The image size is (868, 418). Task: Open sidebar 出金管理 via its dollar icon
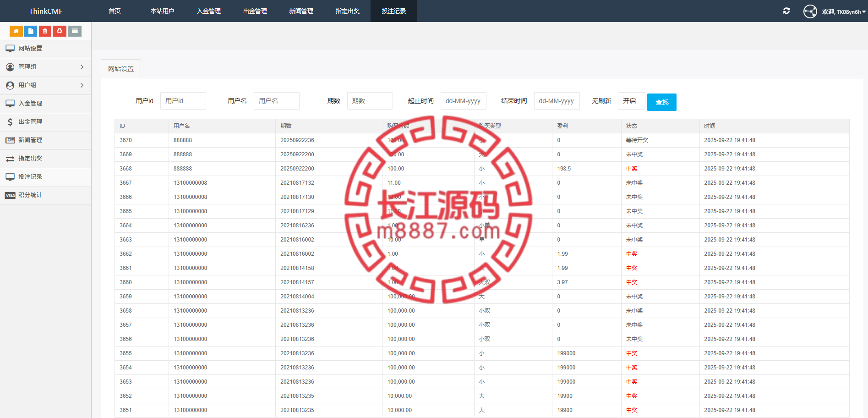(x=10, y=122)
